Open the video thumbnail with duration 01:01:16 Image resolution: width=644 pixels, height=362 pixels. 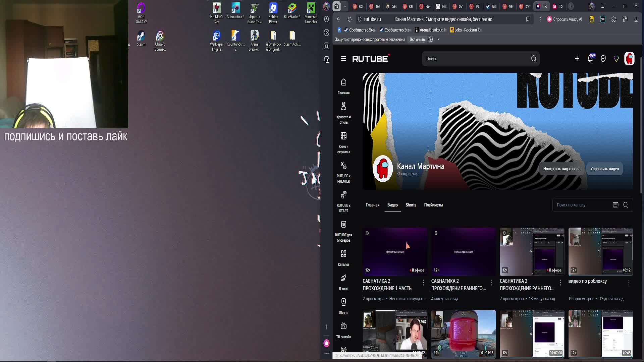[464, 334]
